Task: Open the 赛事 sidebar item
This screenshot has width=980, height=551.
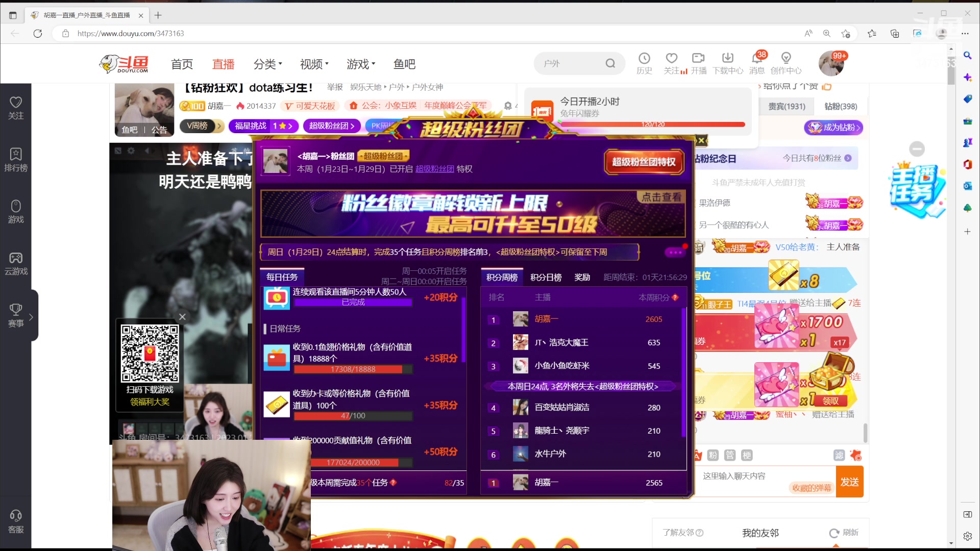Action: pyautogui.click(x=16, y=315)
